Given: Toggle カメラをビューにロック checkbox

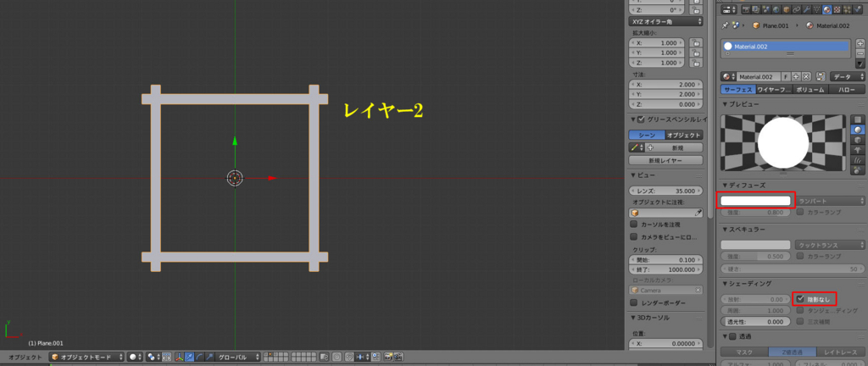Looking at the screenshot, I should [634, 236].
